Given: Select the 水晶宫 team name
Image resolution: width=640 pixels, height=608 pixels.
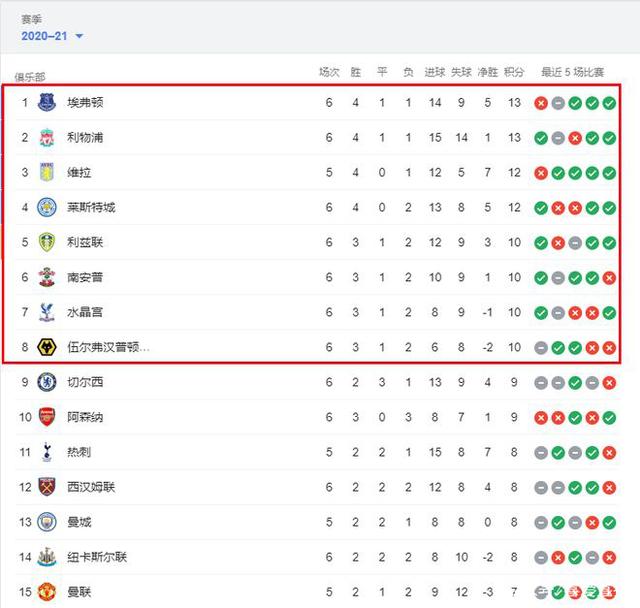Looking at the screenshot, I should [x=85, y=312].
